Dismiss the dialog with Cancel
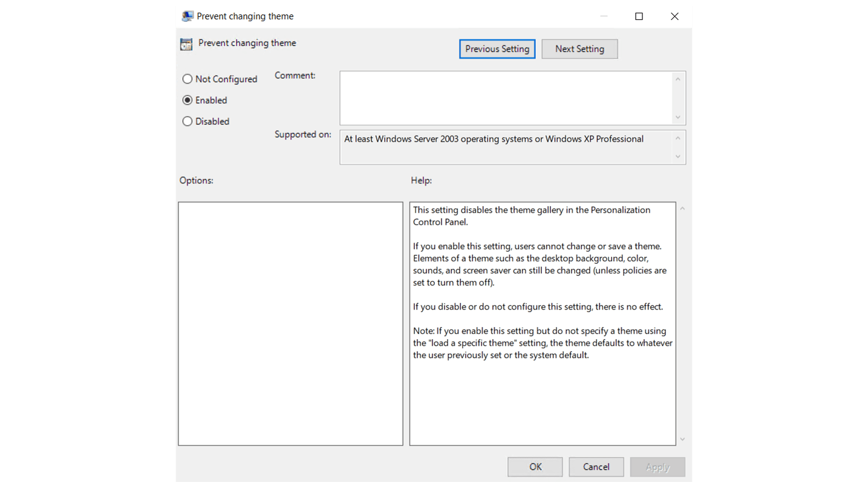 coord(596,466)
